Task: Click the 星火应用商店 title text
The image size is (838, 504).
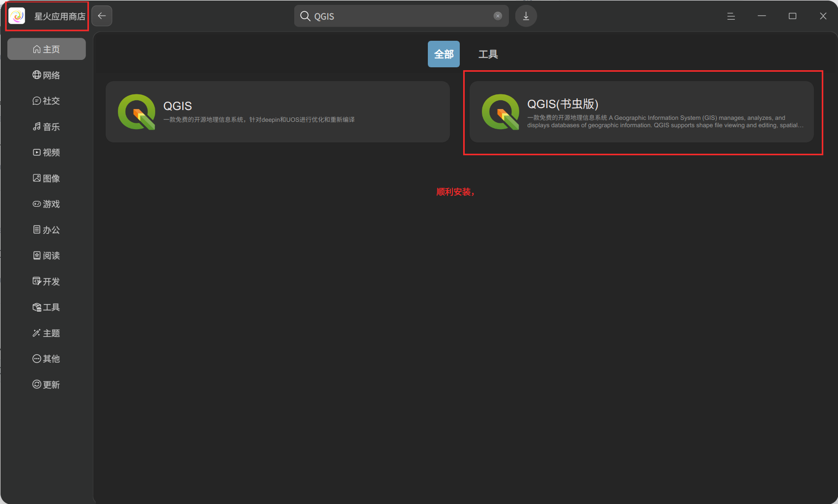Action: coord(60,17)
